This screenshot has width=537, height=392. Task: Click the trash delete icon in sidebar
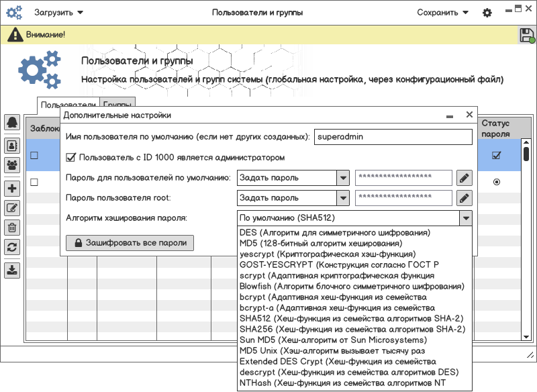(x=11, y=228)
